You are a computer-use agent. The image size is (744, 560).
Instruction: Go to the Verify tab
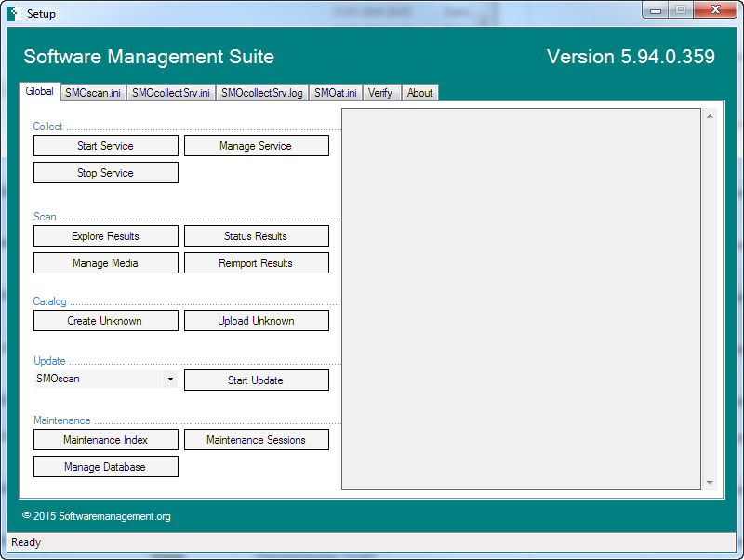(x=380, y=93)
